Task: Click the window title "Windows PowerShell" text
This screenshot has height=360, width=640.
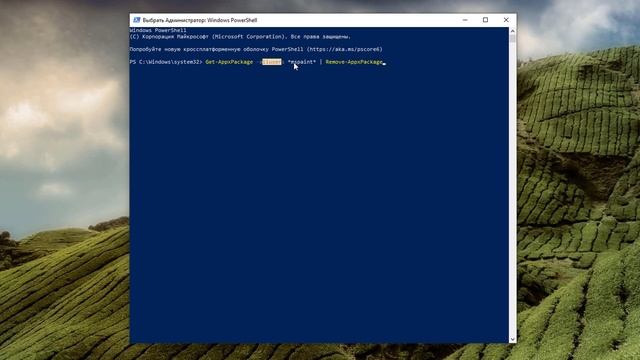Action: click(x=232, y=20)
